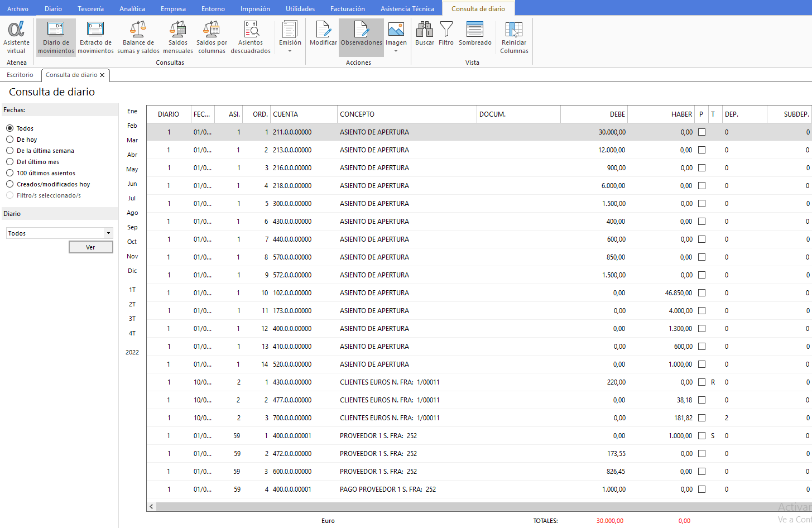
Task: Sort by the CUENTA column header
Action: 304,114
